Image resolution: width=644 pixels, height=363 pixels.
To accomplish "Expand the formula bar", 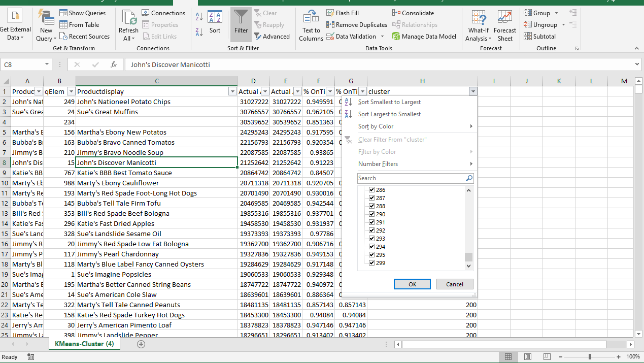I will [x=637, y=64].
